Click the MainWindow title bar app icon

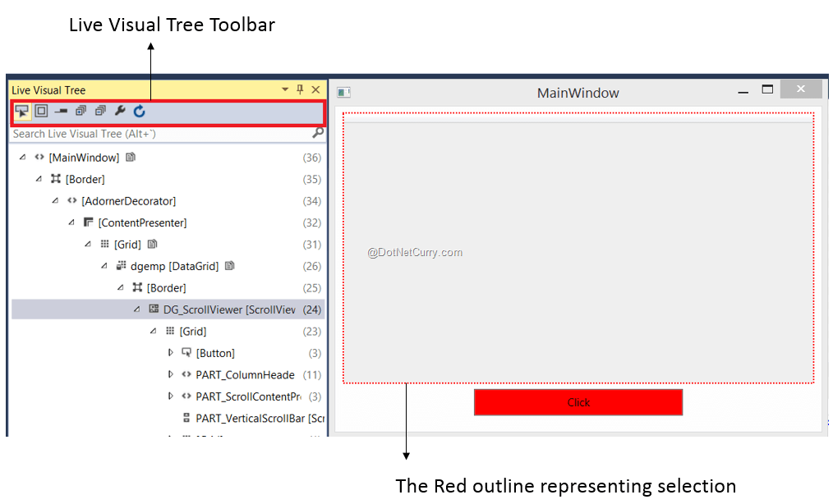[x=344, y=93]
